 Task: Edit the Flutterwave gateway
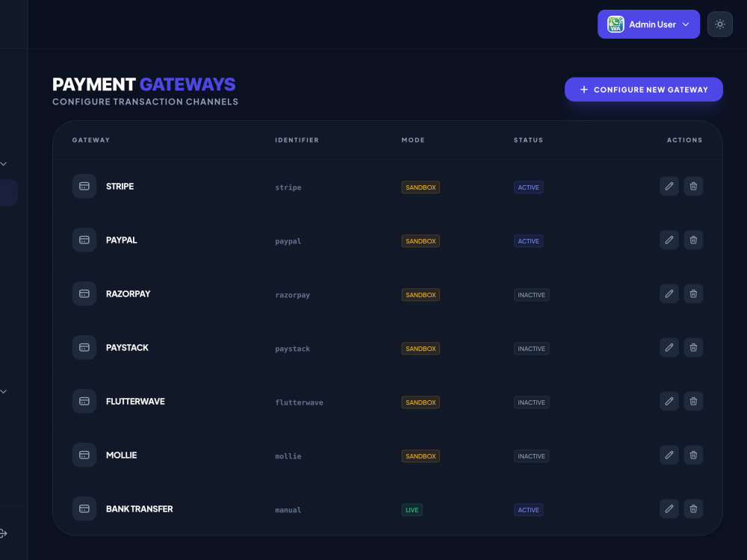[669, 402]
